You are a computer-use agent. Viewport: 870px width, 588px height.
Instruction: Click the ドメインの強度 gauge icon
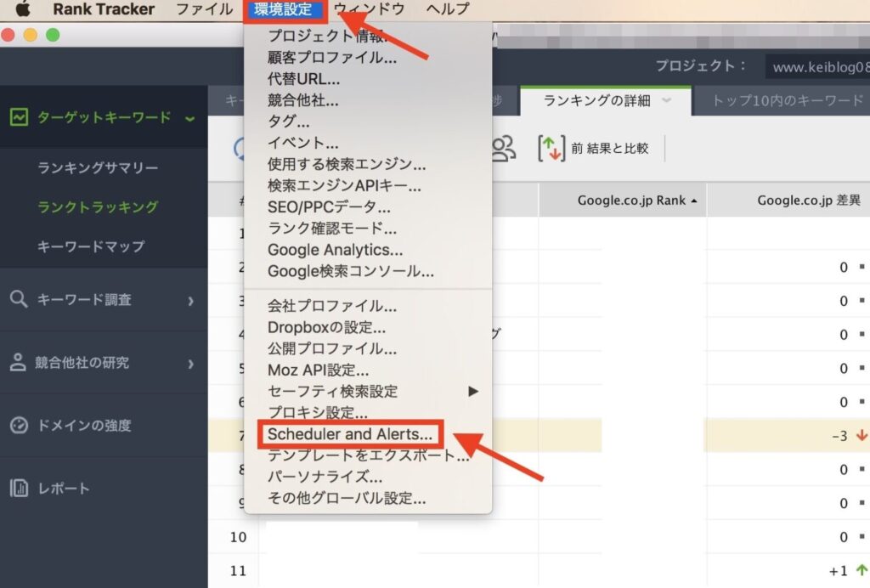pos(19,426)
